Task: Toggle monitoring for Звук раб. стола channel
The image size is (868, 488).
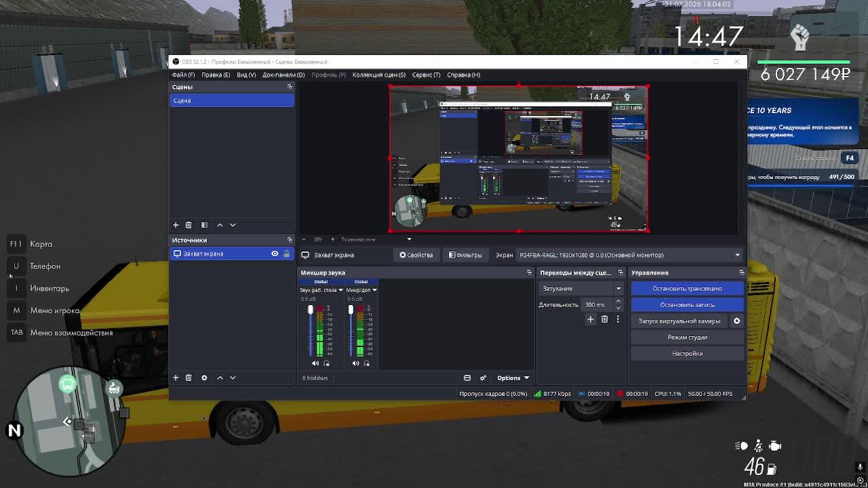Action: pos(327,363)
